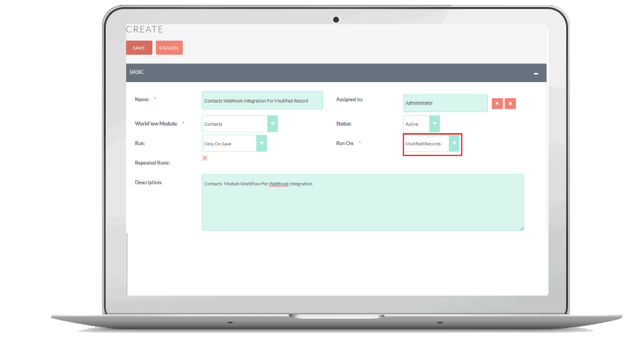The image size is (644, 338).
Task: Open the Run Only On Save dropdown
Action: tap(234, 144)
